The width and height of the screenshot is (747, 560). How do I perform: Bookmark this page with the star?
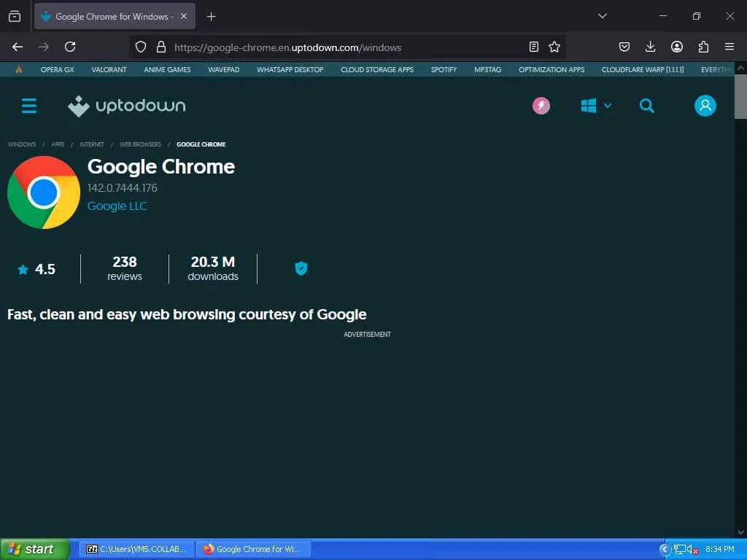click(x=554, y=47)
